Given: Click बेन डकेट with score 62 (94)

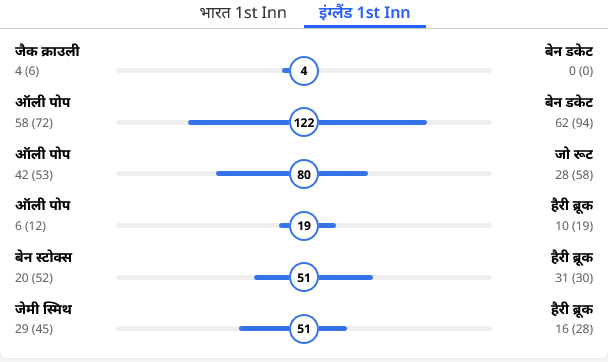Looking at the screenshot, I should 569,102.
